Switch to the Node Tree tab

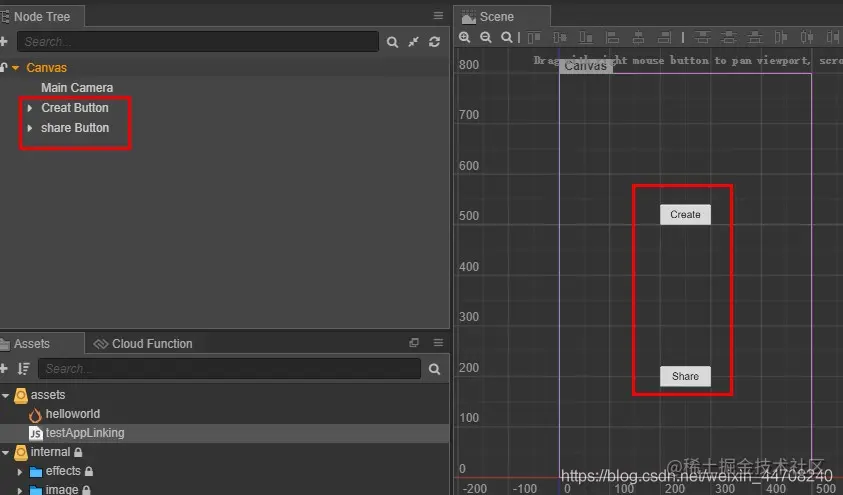[41, 17]
